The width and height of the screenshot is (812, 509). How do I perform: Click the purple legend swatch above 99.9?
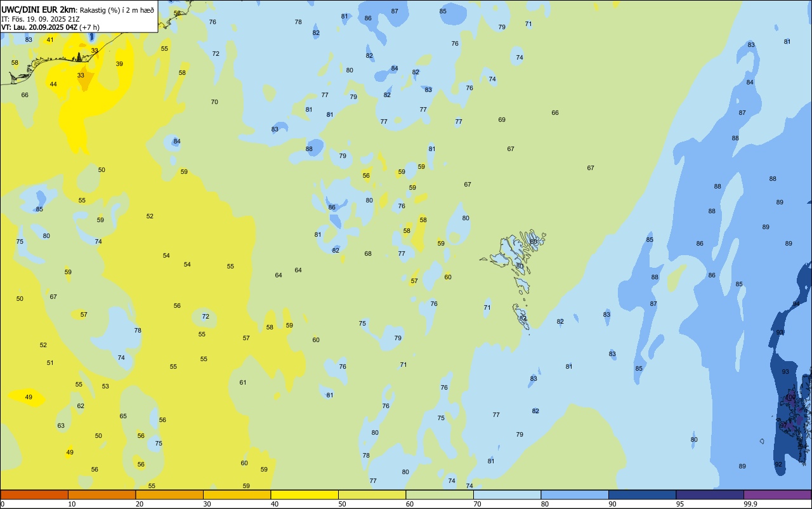777,494
